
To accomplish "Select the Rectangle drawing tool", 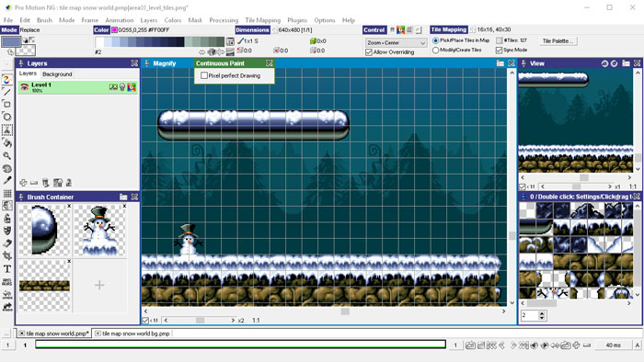I will pos(7,105).
